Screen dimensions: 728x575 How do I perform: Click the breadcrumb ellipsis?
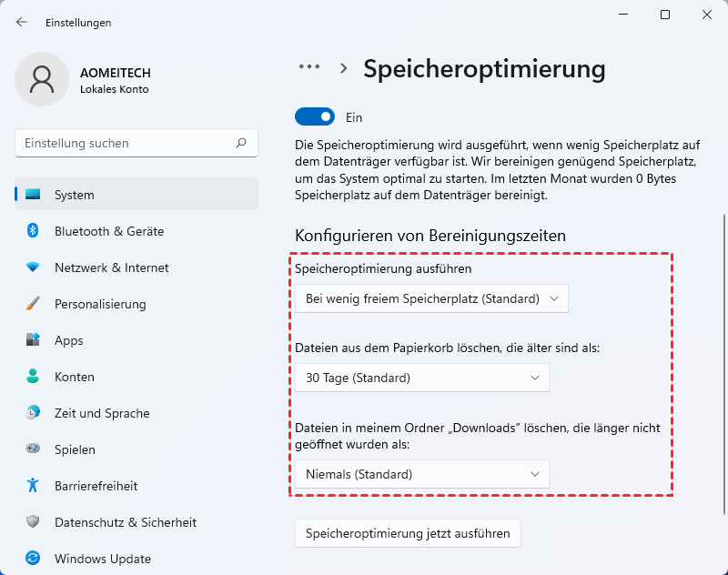pos(309,67)
